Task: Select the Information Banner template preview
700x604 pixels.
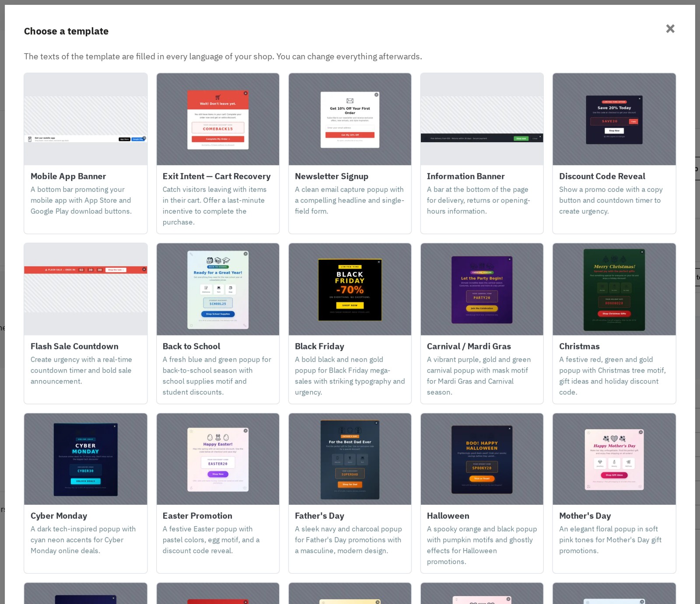Action: [x=482, y=119]
